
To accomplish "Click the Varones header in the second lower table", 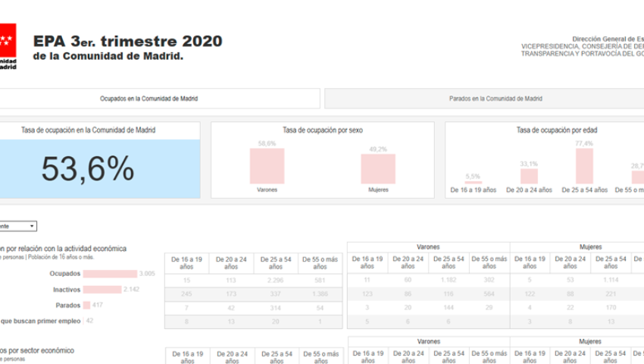I will (429, 341).
